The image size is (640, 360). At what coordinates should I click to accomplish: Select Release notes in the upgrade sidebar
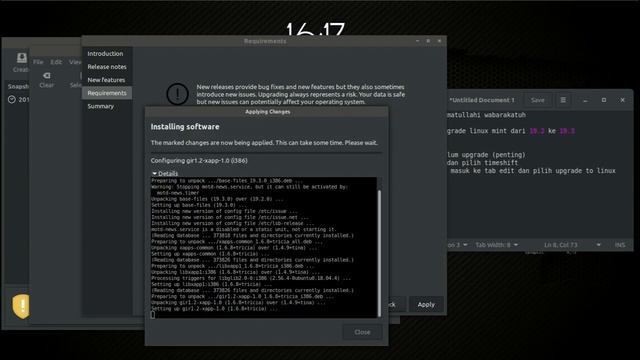point(107,67)
